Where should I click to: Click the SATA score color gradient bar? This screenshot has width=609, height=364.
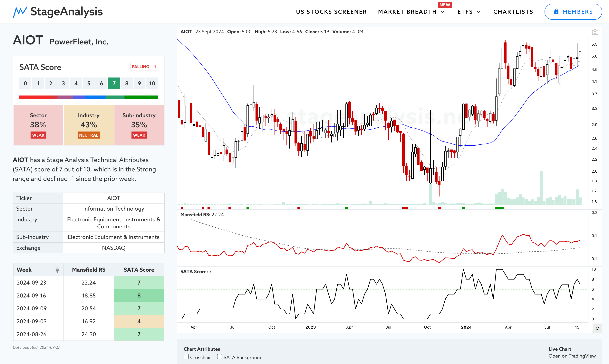89,97
